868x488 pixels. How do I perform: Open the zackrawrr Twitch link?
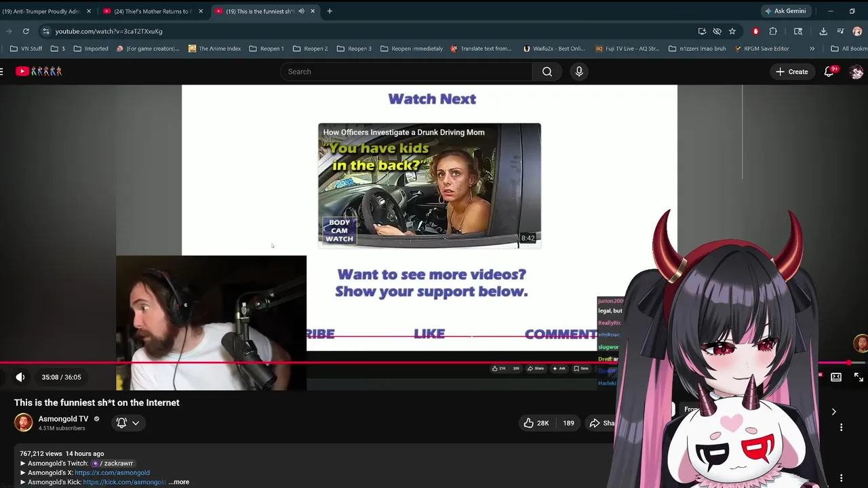point(113,464)
